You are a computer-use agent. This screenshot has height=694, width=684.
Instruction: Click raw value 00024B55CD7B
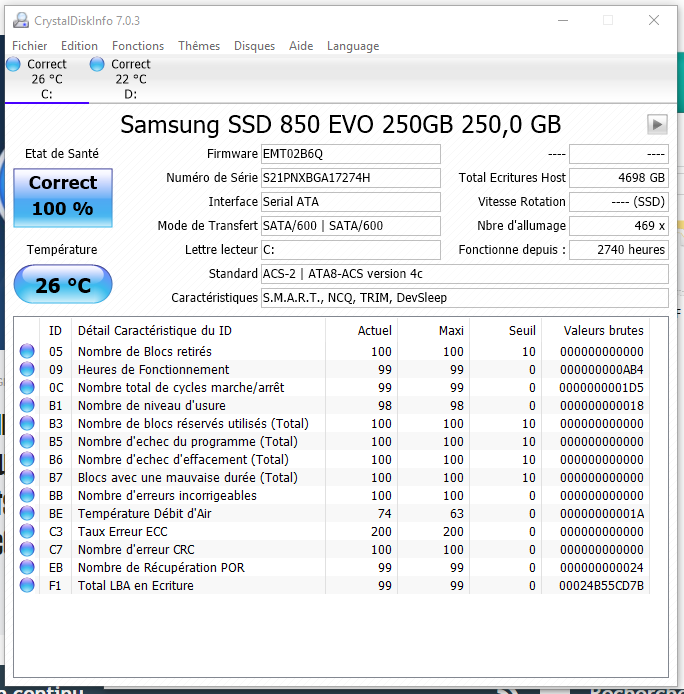601,586
